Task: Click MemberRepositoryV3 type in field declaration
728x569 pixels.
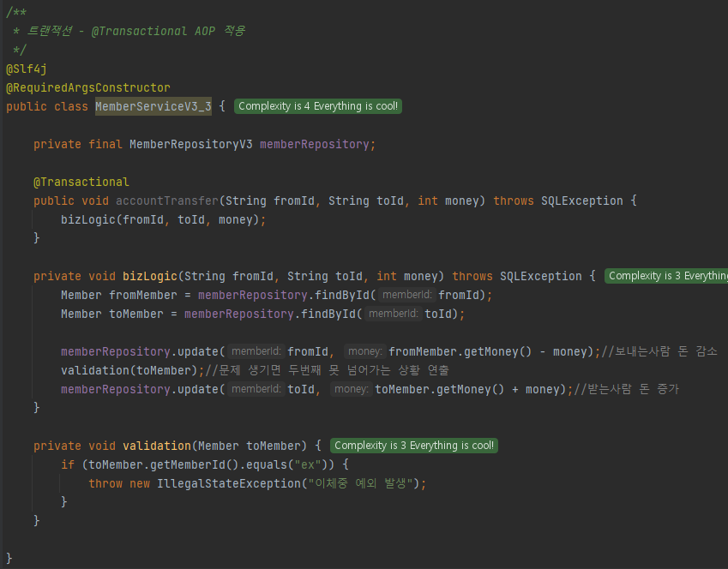Action: [x=191, y=144]
